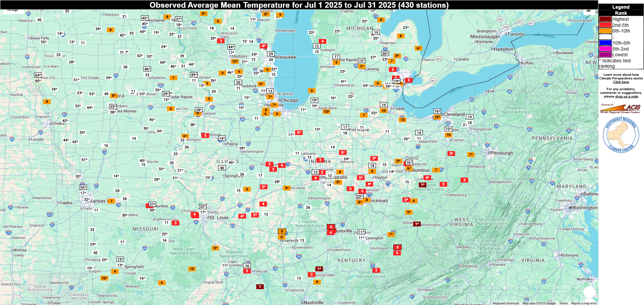Select the red 2 marker at Paducah
The width and height of the screenshot is (644, 305).
pos(247,271)
